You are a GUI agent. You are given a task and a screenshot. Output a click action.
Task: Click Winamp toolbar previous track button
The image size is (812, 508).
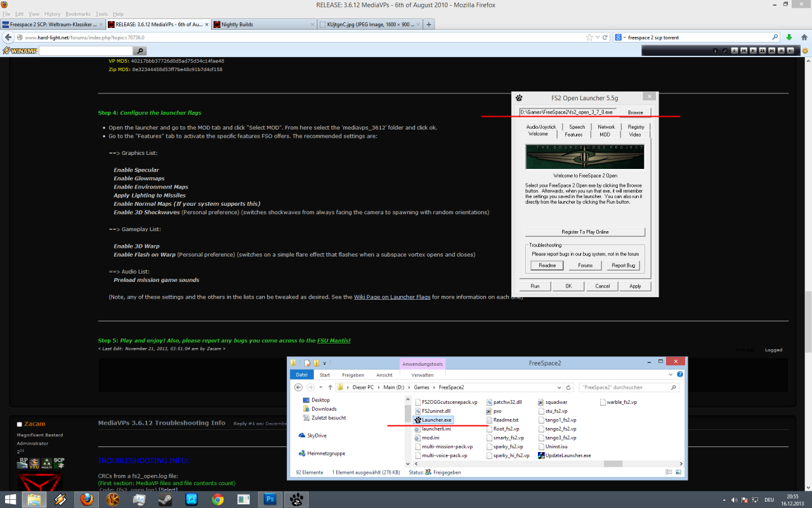(744, 51)
